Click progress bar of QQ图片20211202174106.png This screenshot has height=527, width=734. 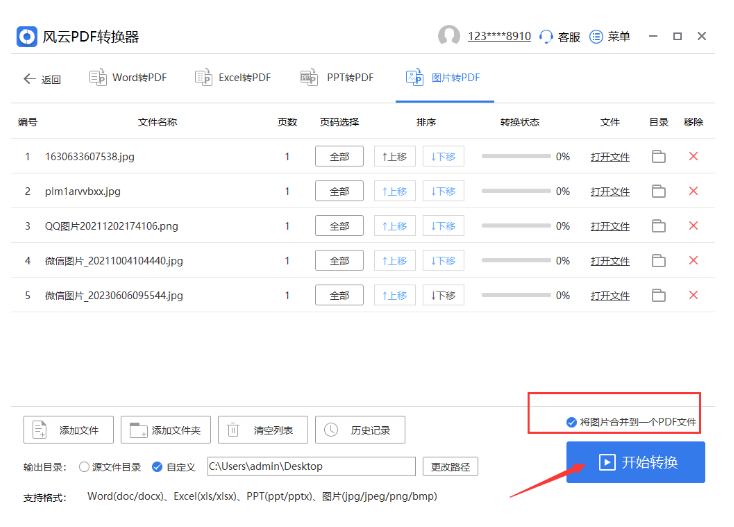point(516,225)
